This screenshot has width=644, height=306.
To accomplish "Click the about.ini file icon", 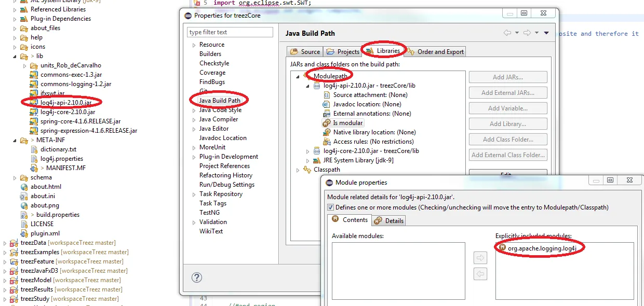I will pos(24,196).
